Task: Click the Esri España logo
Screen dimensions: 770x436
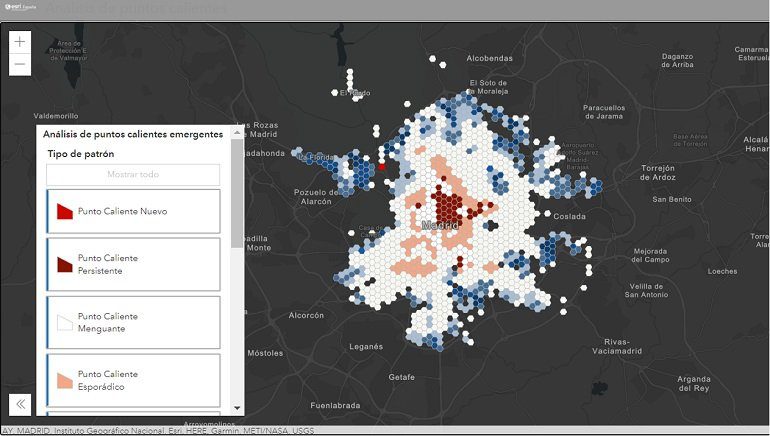Action: point(21,7)
